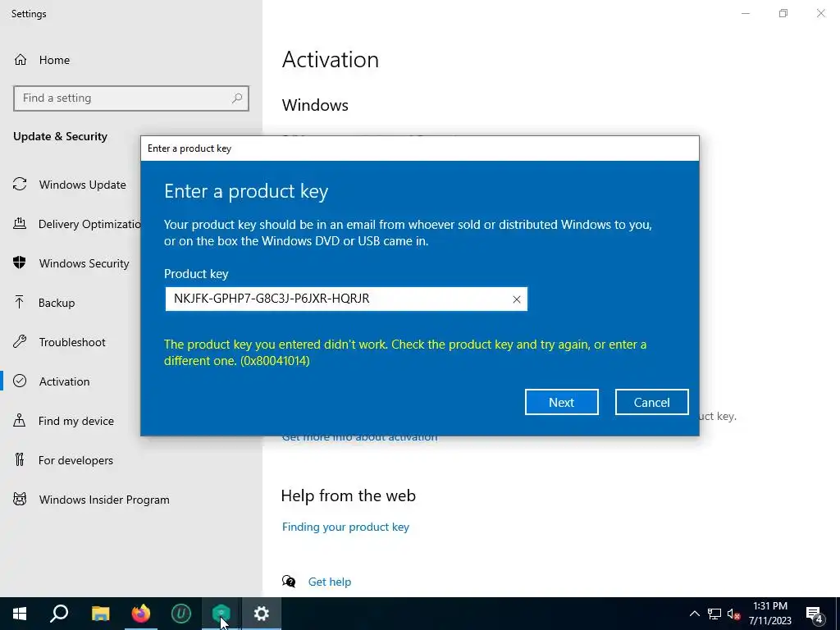The height and width of the screenshot is (630, 840).
Task: Open File Explorer from the taskbar
Action: (100, 614)
